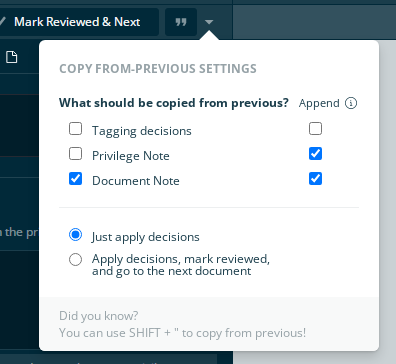
Task: Click the copy-from-previous quote icon
Action: 181,22
